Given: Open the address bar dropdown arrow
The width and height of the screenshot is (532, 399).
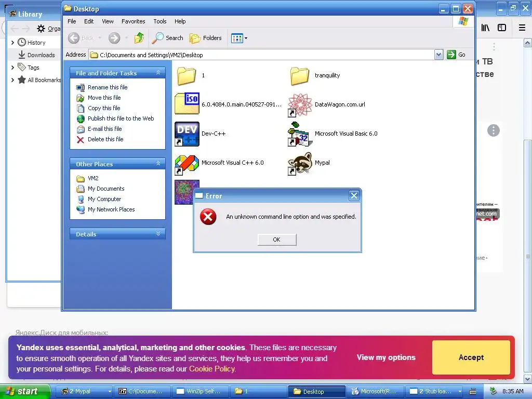Looking at the screenshot, I should point(438,55).
